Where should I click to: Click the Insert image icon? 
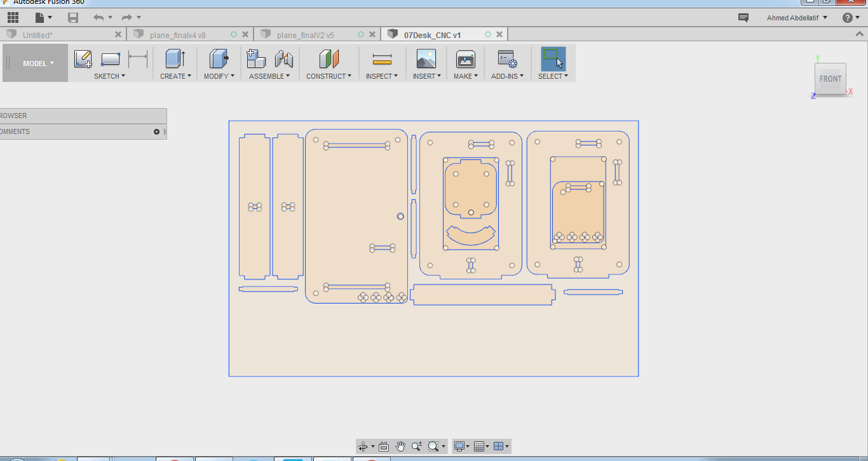click(426, 59)
